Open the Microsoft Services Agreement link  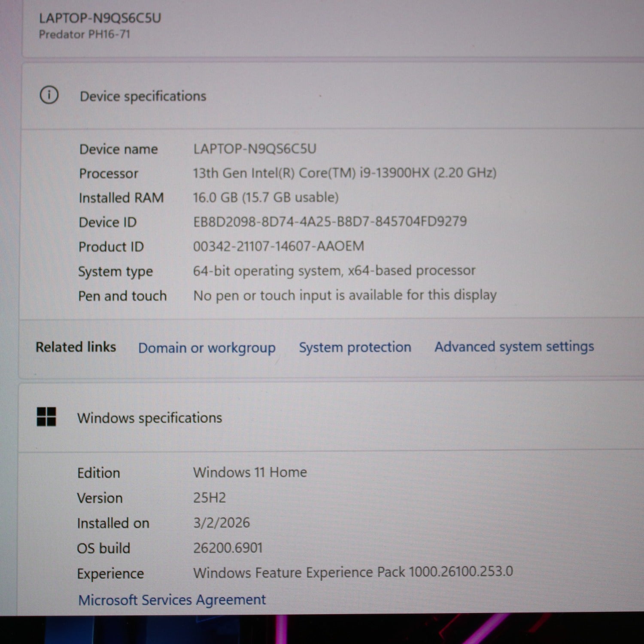tap(172, 600)
